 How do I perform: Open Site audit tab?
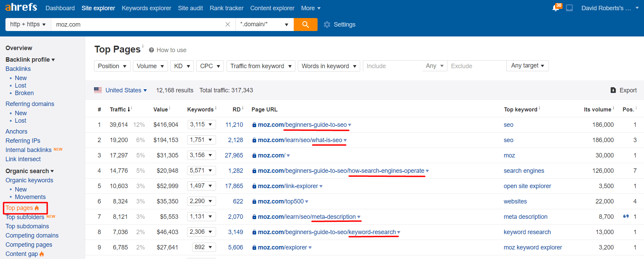click(190, 8)
